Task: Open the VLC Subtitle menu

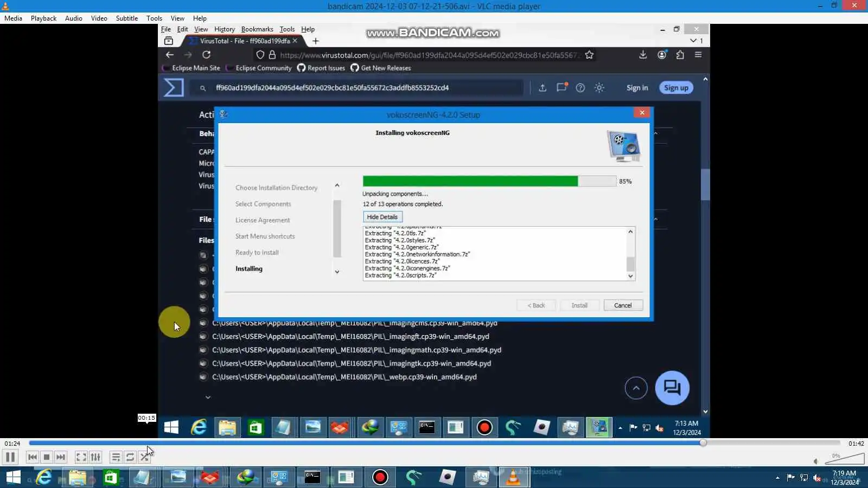Action: click(x=127, y=18)
